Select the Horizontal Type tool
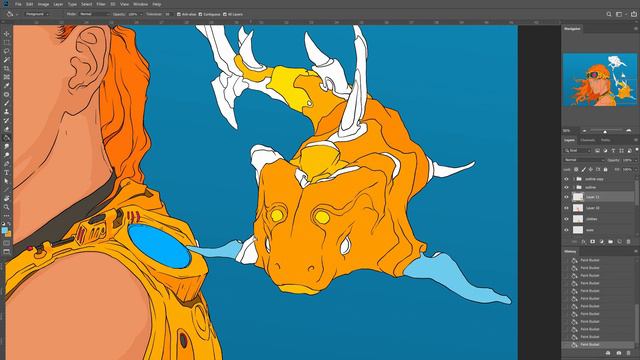The height and width of the screenshot is (360, 640). pyautogui.click(x=7, y=172)
